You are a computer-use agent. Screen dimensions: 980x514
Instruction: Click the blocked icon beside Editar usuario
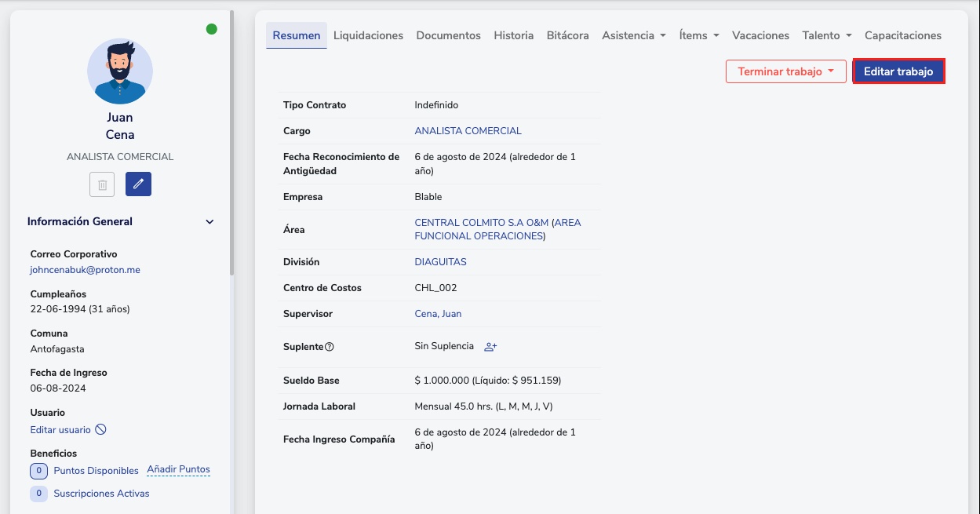pyautogui.click(x=100, y=430)
